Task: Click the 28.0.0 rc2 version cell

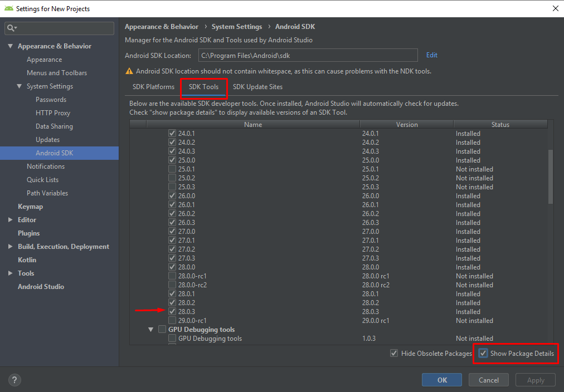Action: pos(376,285)
